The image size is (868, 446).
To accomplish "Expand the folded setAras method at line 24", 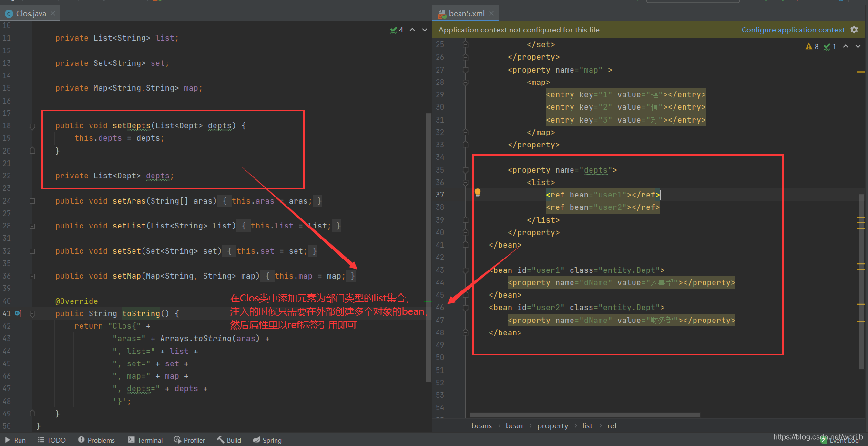I will pyautogui.click(x=32, y=201).
